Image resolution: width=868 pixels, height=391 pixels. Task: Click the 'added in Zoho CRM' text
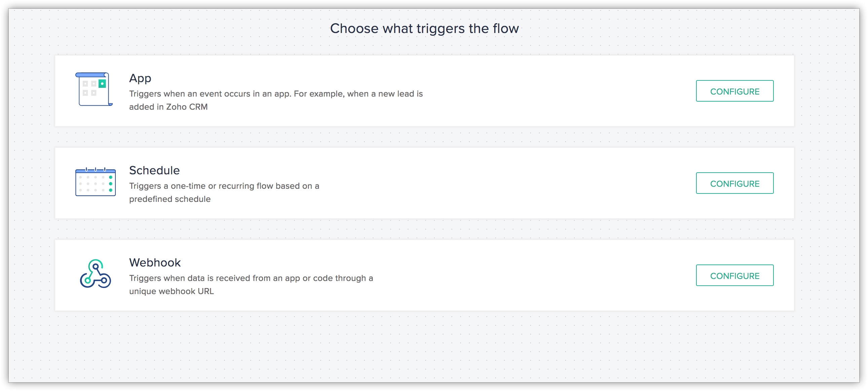(x=169, y=107)
